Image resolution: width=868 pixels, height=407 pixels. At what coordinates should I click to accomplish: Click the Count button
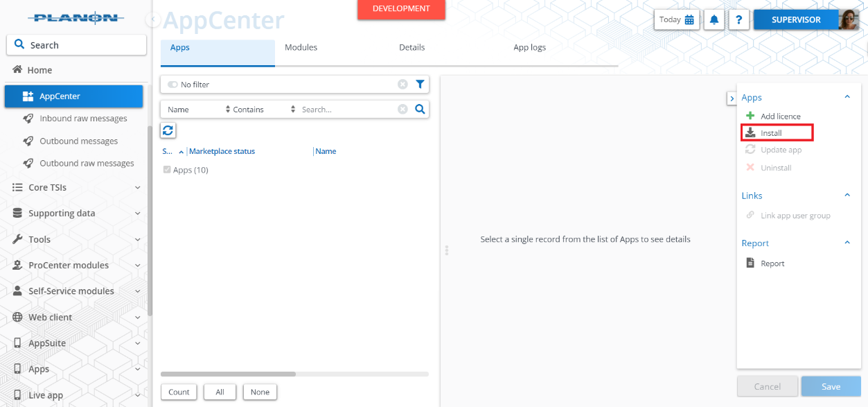click(x=179, y=392)
